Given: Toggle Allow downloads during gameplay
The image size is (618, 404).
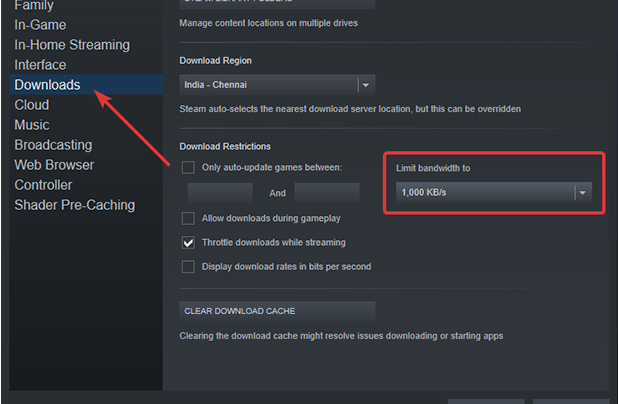Looking at the screenshot, I should point(188,218).
